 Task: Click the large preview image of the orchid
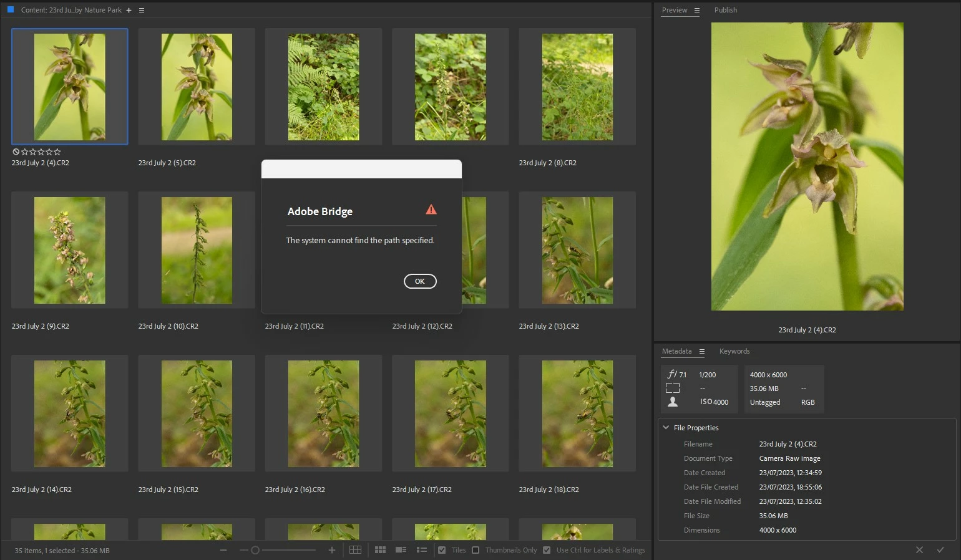pyautogui.click(x=807, y=167)
